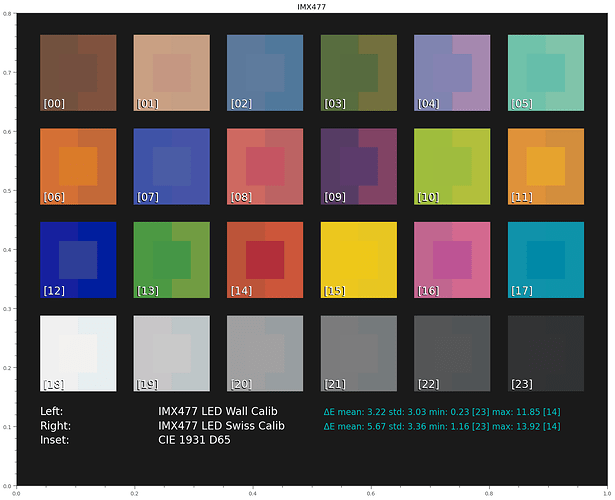Image resolution: width=615 pixels, height=500 pixels.
Task: Click the orange patch labeled [06]
Action: point(78,166)
